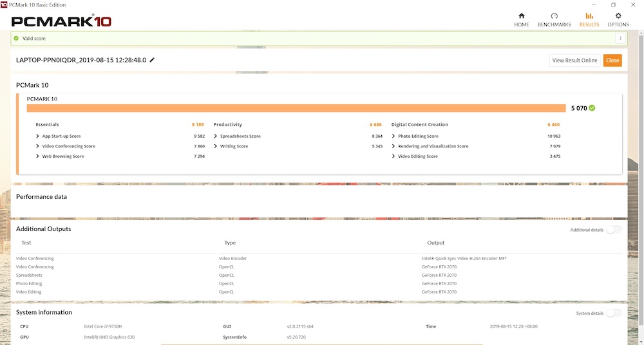Enable the Additional details toggle

(x=613, y=230)
